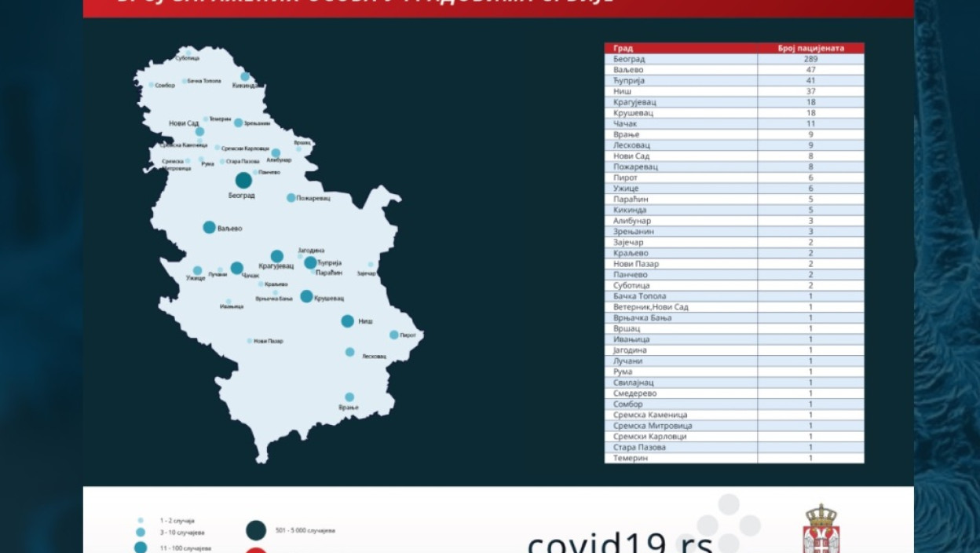Screen dimensions: 980x553
Task: Select the Крушевац table row
Action: point(734,113)
